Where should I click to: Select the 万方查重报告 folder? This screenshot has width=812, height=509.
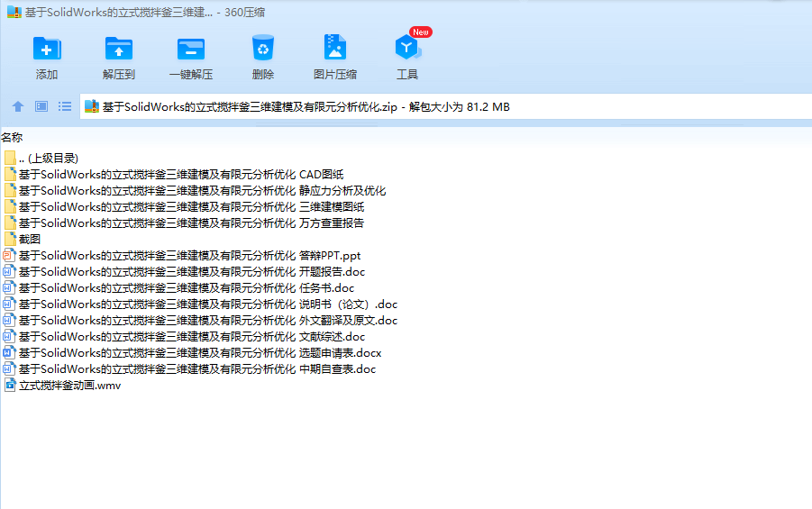click(x=185, y=223)
